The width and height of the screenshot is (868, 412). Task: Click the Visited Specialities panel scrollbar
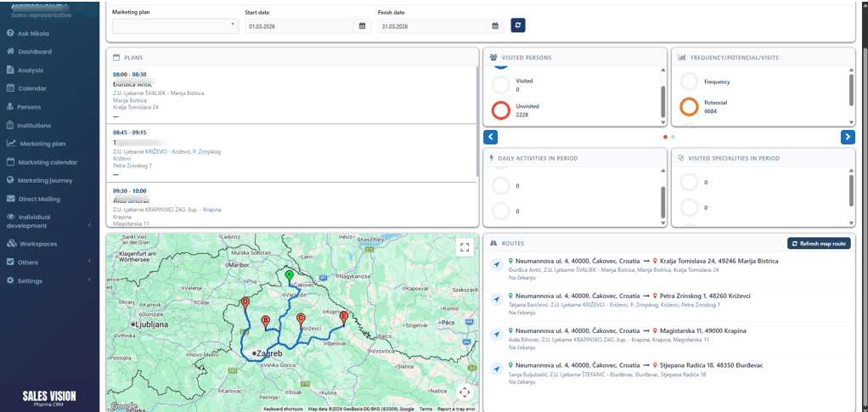(x=851, y=190)
